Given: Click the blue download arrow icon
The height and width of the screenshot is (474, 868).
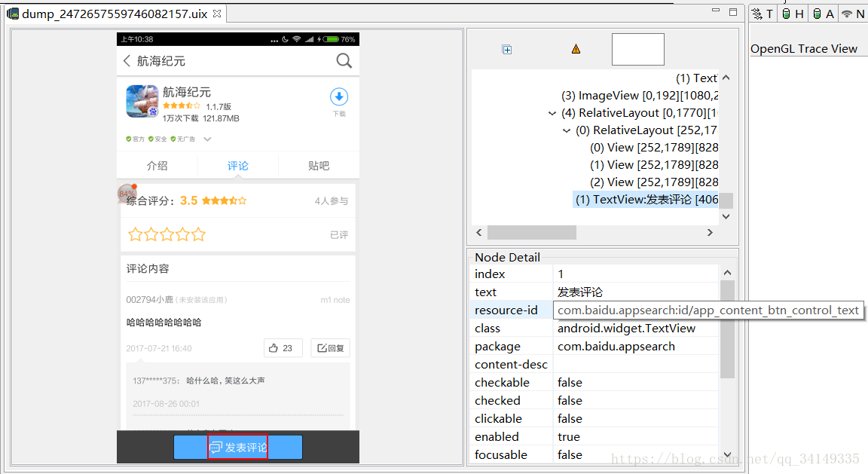Looking at the screenshot, I should (x=339, y=97).
